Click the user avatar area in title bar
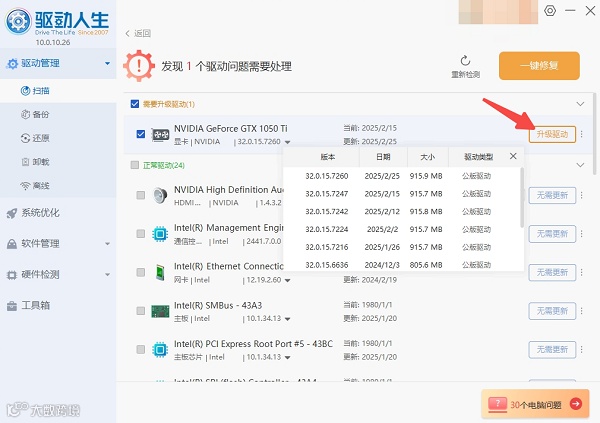Viewport: 600px width, 423px height. (x=498, y=11)
